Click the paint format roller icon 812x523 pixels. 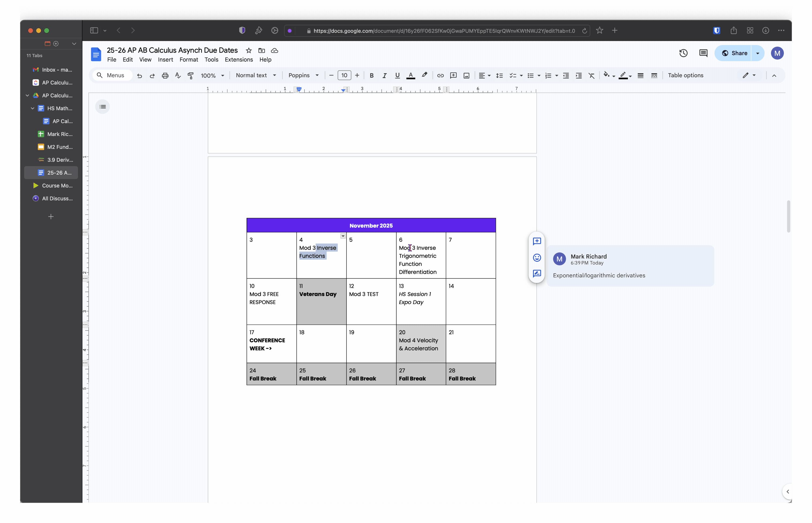(x=191, y=75)
